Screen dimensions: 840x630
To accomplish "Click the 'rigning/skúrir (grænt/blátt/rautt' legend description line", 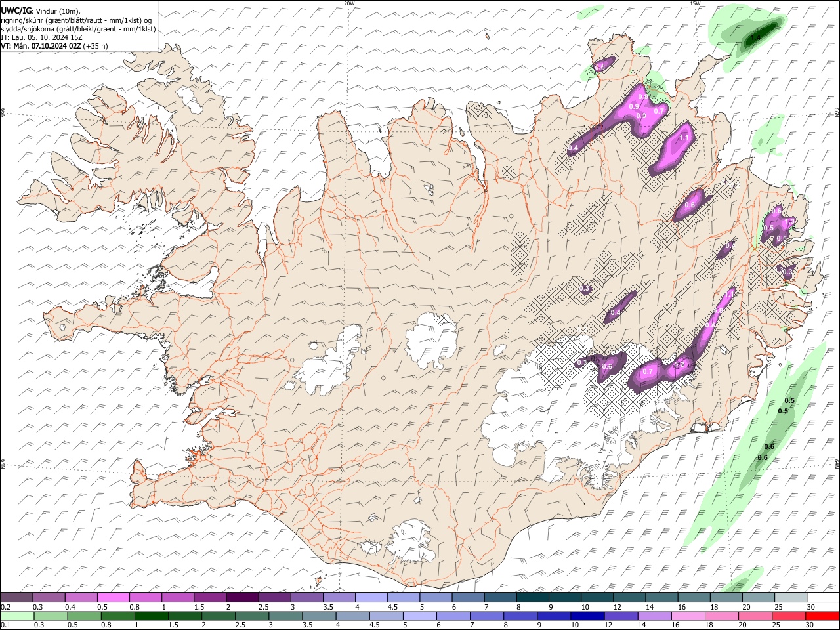I will click(77, 20).
